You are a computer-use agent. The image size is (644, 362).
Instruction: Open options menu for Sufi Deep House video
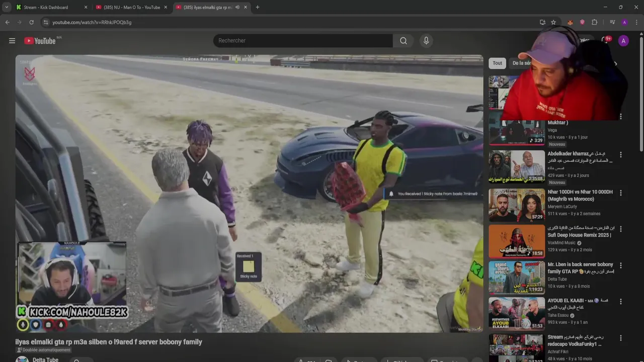pyautogui.click(x=620, y=229)
